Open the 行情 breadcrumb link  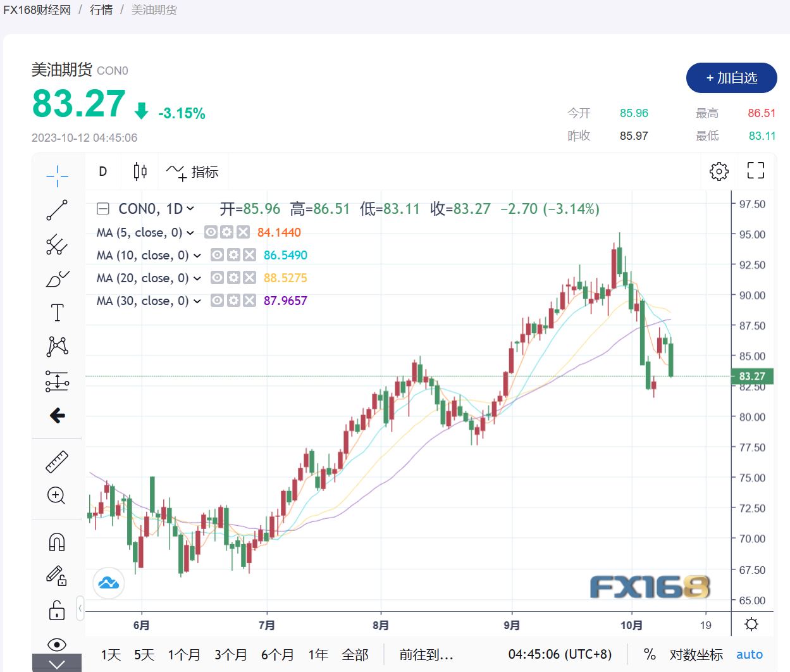(101, 10)
